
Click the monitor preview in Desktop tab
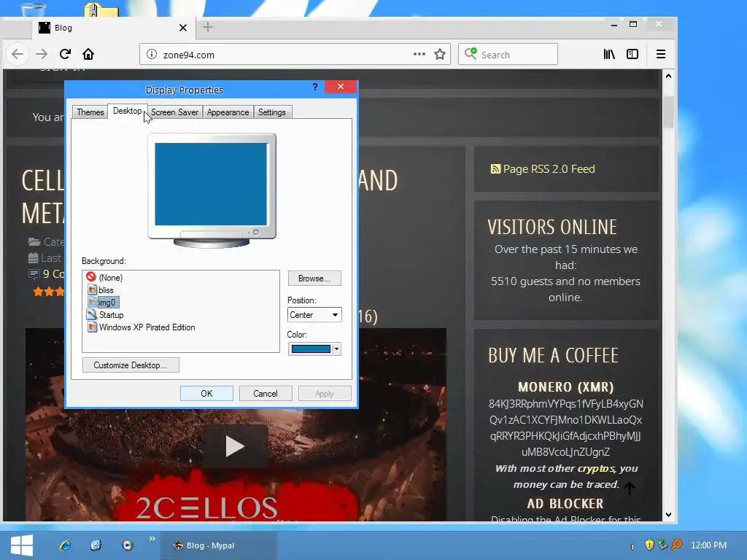click(x=212, y=190)
